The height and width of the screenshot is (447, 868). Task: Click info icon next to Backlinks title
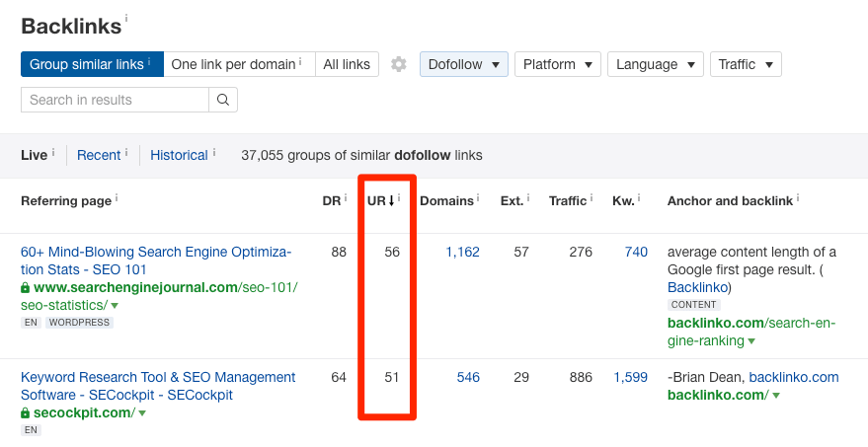[x=126, y=18]
